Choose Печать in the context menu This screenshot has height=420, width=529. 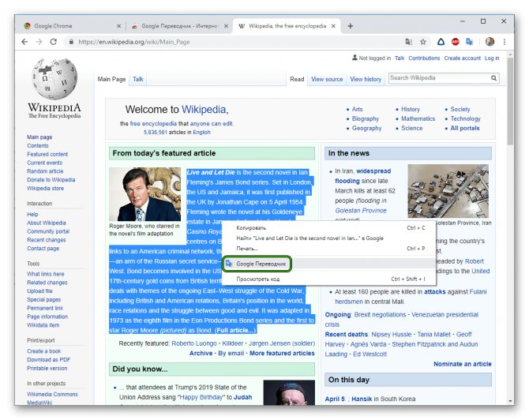click(329, 249)
